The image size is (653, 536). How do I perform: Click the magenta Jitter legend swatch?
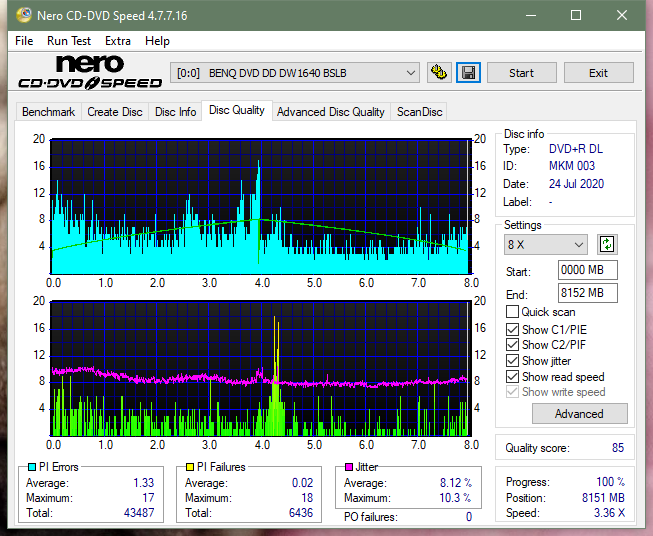[349, 467]
